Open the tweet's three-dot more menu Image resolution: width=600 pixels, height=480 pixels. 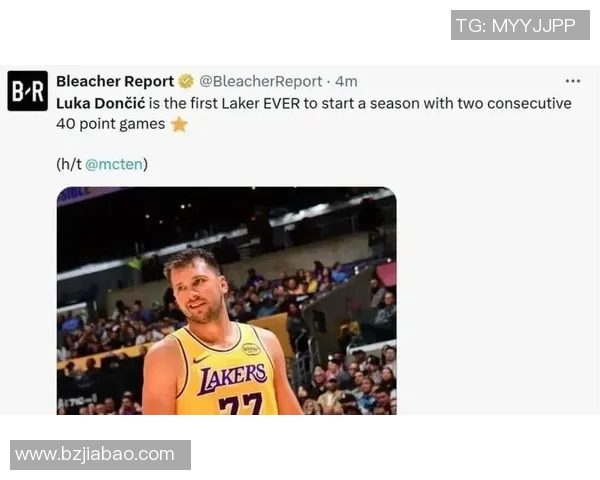tap(572, 81)
